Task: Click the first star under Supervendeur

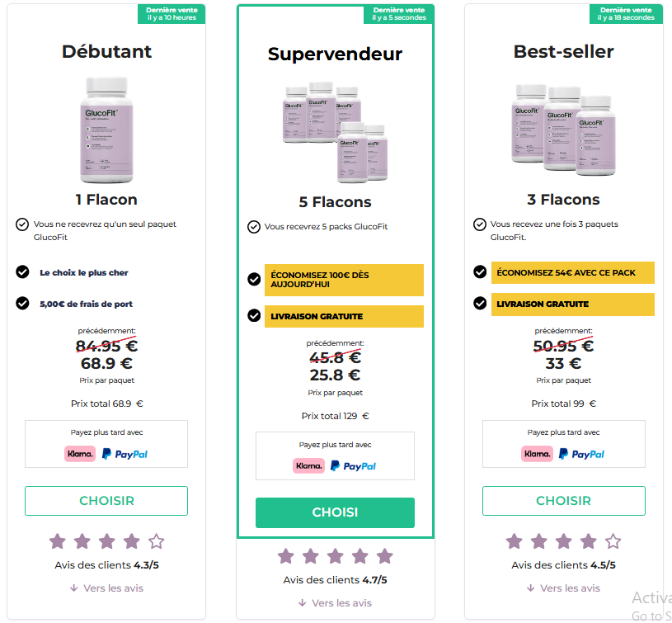Action: 286,556
